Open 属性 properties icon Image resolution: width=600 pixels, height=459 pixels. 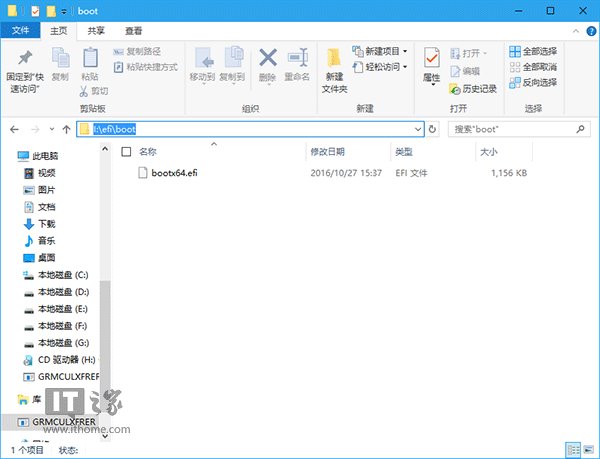[x=431, y=60]
